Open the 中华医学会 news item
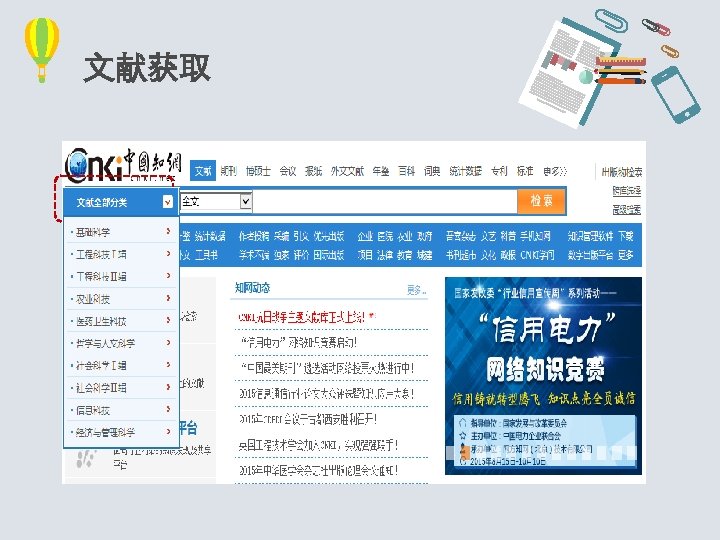Screen dimensions: 720x540 318,470
